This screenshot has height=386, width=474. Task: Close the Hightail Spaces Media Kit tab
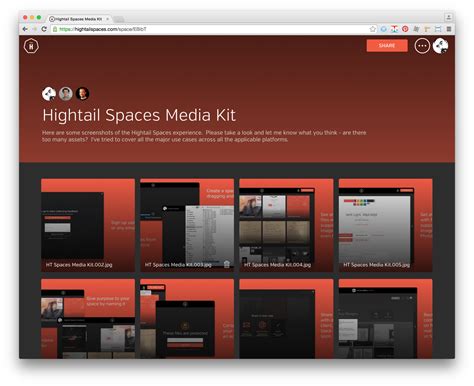107,19
